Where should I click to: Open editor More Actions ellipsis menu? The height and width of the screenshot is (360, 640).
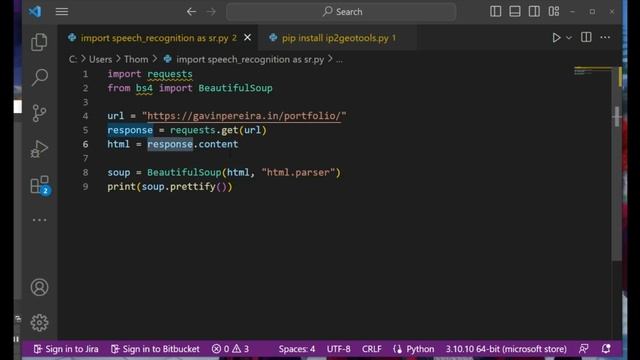click(605, 37)
